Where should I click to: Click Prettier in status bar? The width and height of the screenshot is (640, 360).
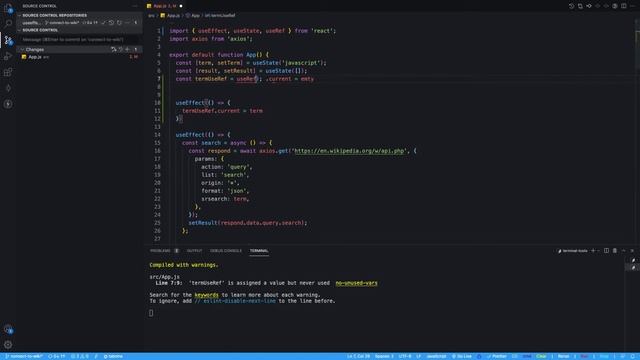click(x=497, y=356)
